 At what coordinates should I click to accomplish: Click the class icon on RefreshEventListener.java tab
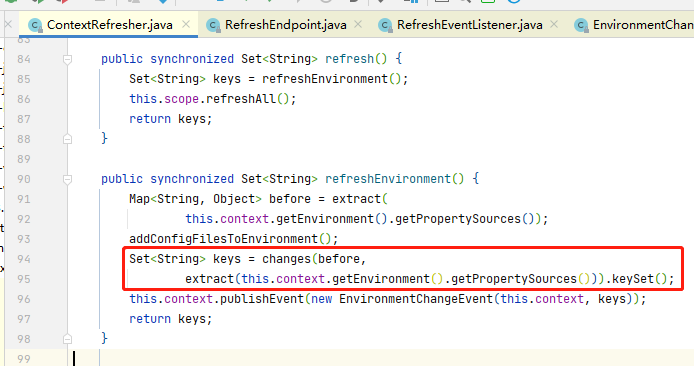point(386,25)
